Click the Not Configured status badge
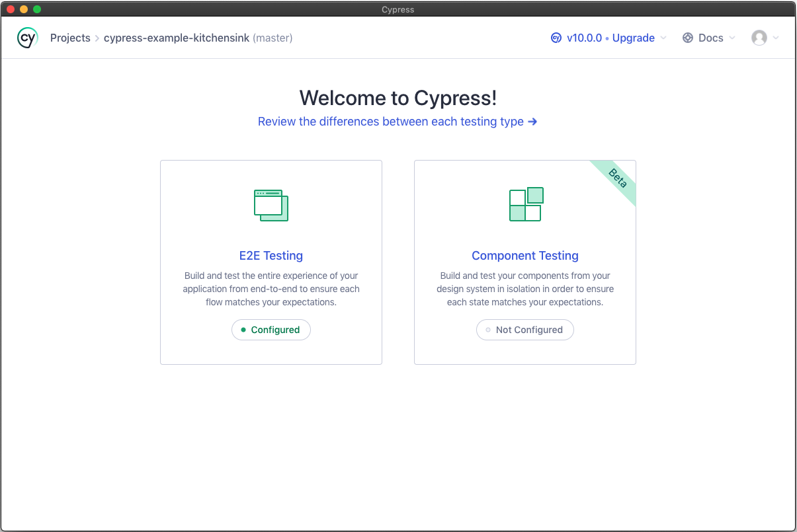The image size is (797, 532). pos(525,330)
